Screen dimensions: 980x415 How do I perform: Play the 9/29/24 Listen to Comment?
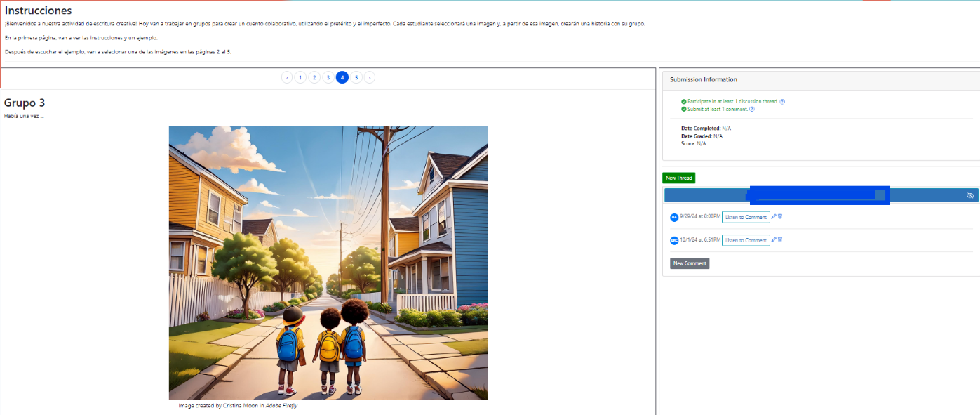tap(746, 218)
